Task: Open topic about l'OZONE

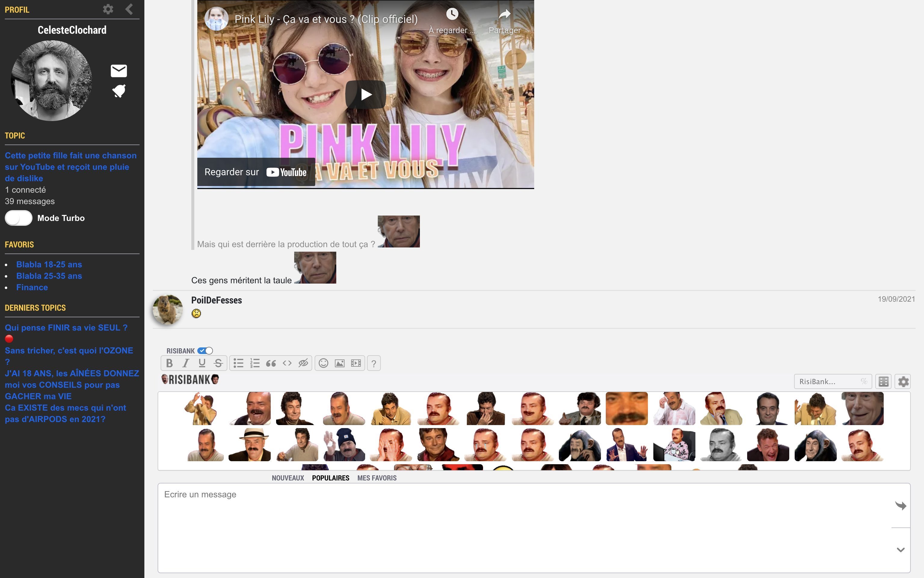Action: [69, 356]
